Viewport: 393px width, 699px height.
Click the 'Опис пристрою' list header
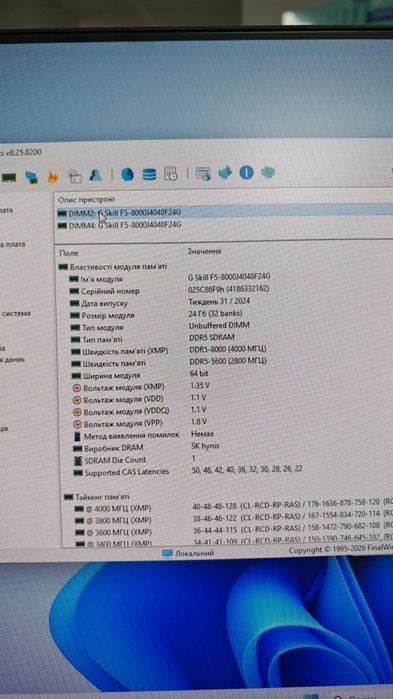pos(86,200)
